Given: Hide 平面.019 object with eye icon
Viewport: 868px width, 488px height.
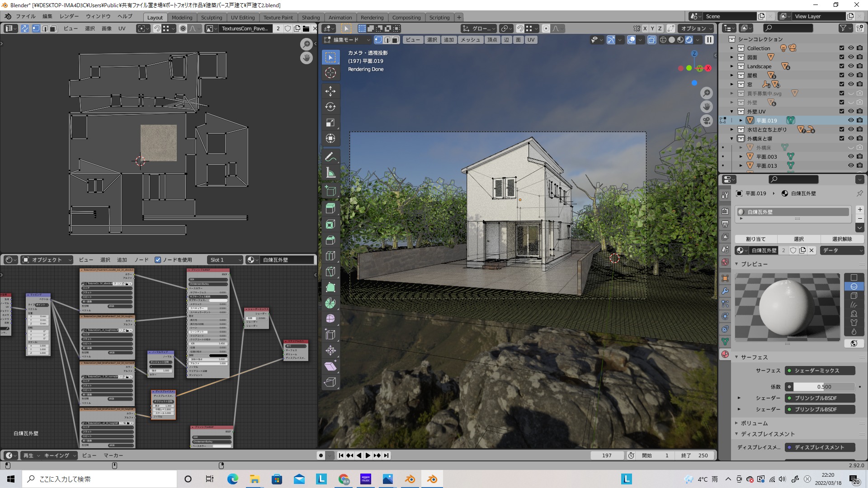Looking at the screenshot, I should [850, 121].
